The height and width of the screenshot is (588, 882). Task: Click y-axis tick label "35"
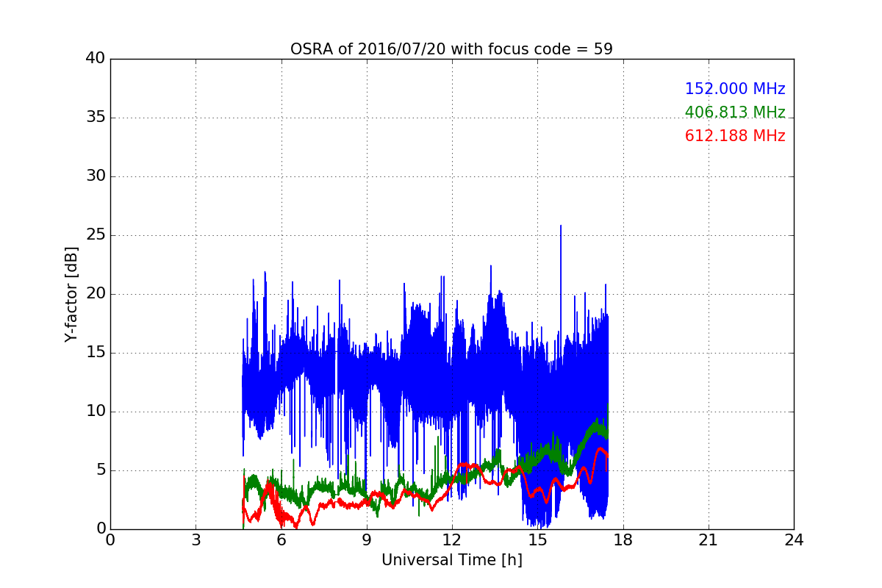click(x=96, y=118)
